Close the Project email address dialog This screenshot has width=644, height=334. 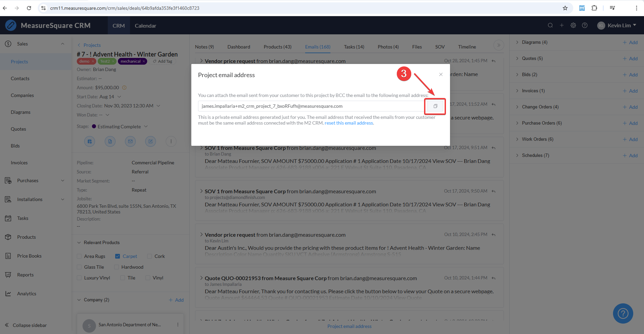click(x=441, y=74)
